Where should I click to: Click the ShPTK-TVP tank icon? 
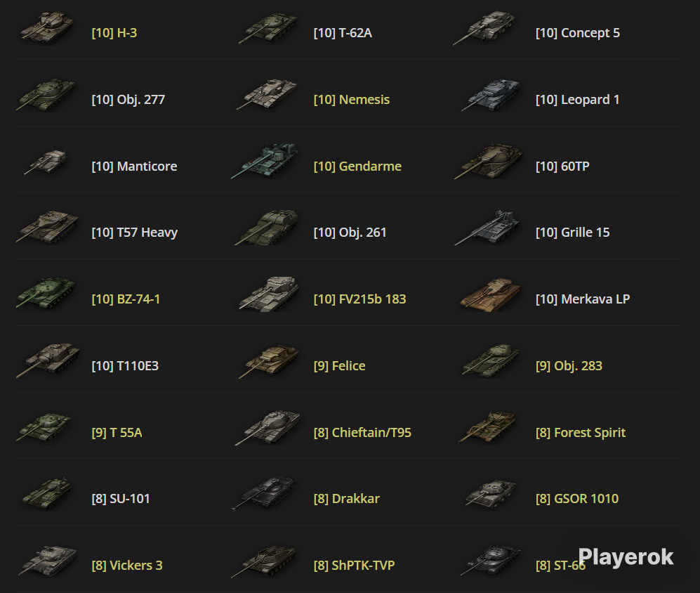[x=264, y=561]
